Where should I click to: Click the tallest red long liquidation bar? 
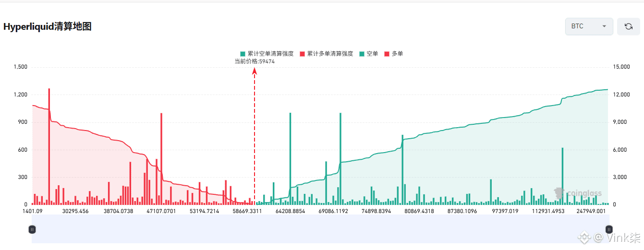pyautogui.click(x=49, y=147)
